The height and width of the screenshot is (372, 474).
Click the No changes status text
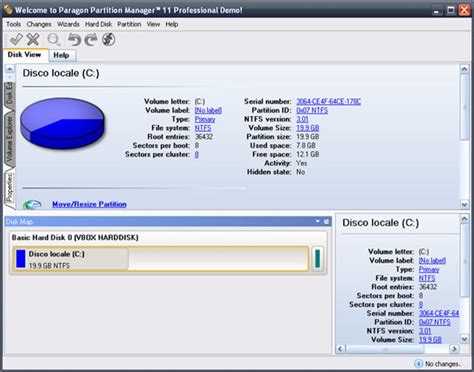443,364
